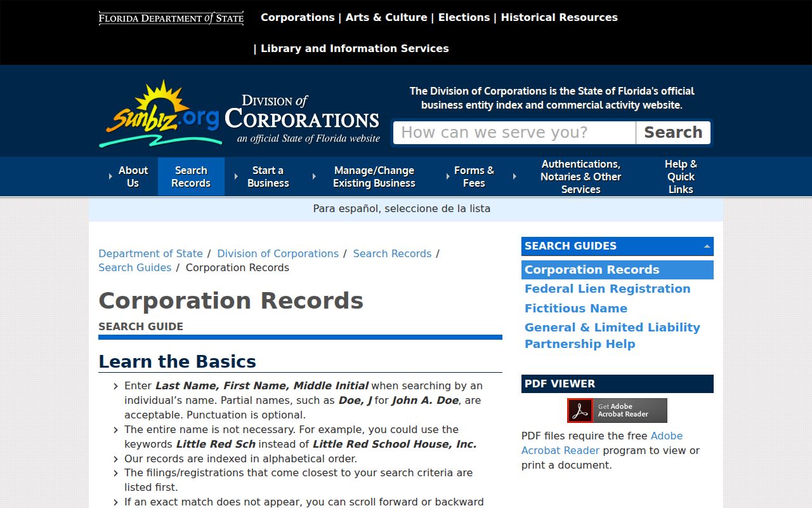Select Corporation Records in the sidebar list
Image resolution: width=812 pixels, height=508 pixels.
[617, 270]
